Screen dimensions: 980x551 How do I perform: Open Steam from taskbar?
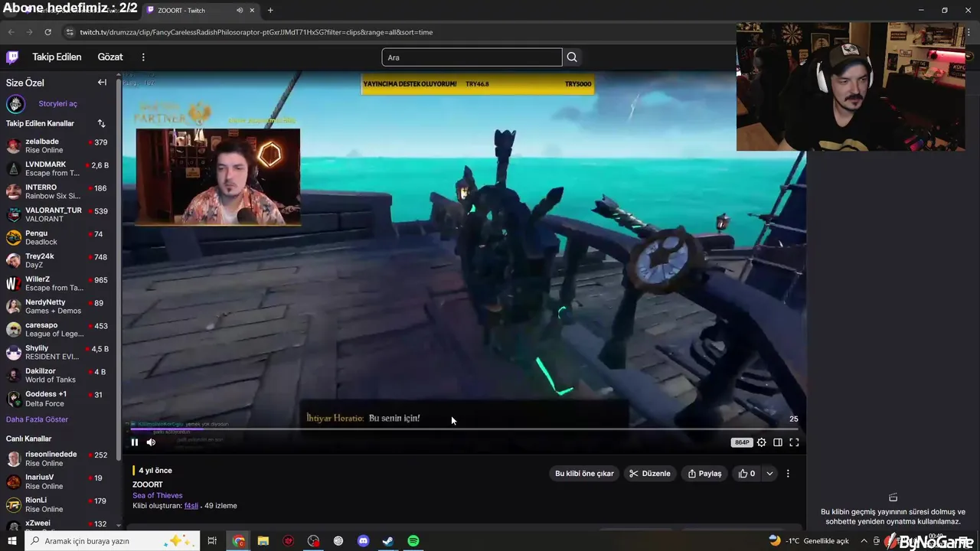[388, 541]
